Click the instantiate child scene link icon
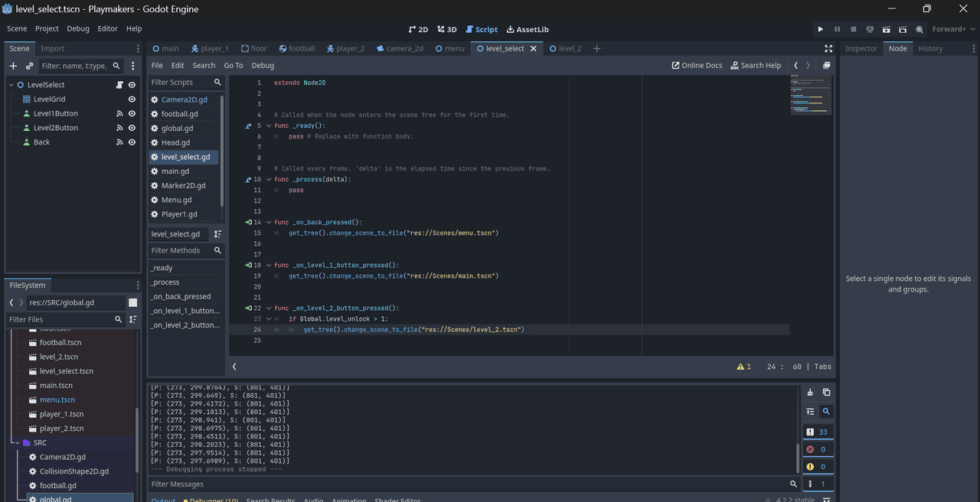 coord(30,66)
